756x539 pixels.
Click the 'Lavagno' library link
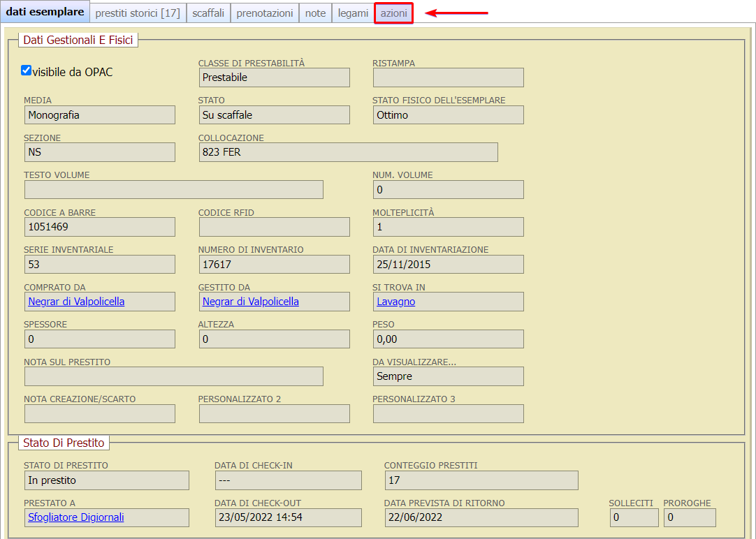pos(395,302)
